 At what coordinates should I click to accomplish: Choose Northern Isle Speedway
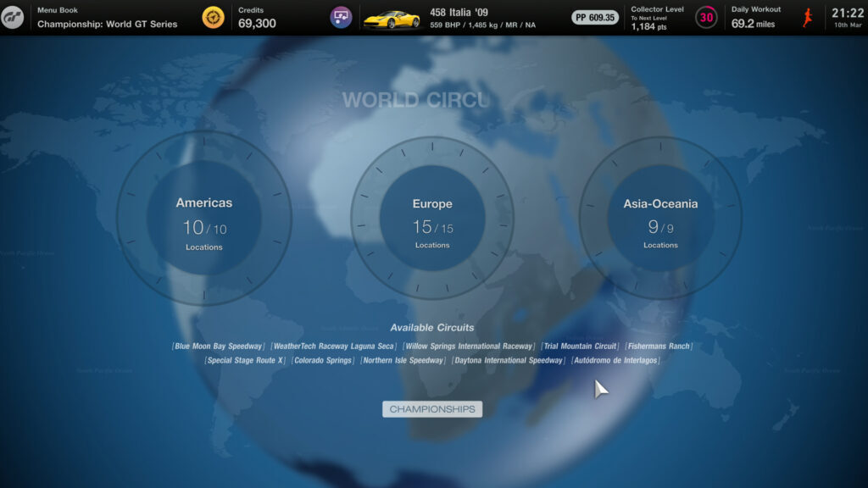(403, 360)
